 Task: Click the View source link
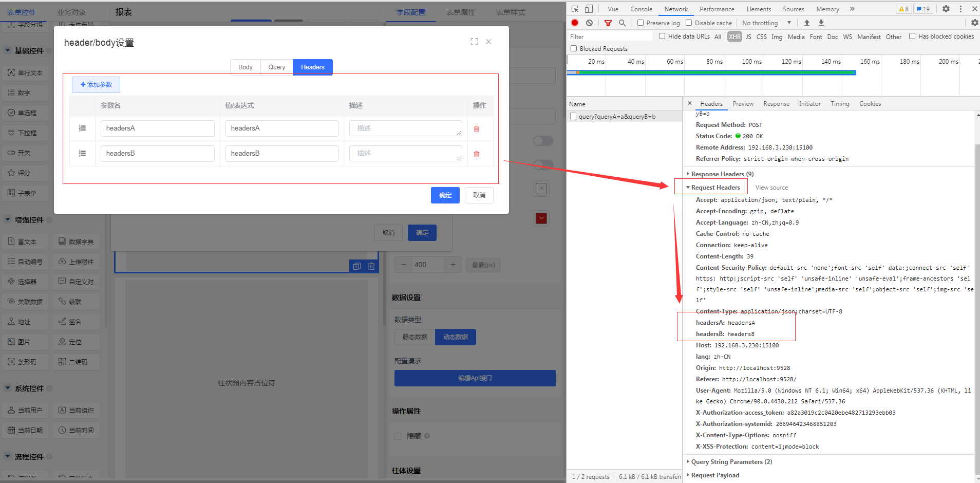tap(771, 188)
